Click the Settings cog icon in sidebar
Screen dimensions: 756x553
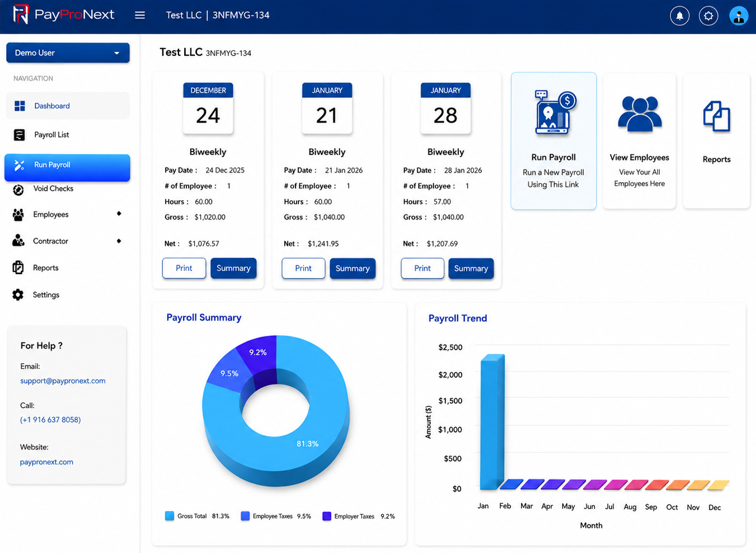pyautogui.click(x=18, y=295)
